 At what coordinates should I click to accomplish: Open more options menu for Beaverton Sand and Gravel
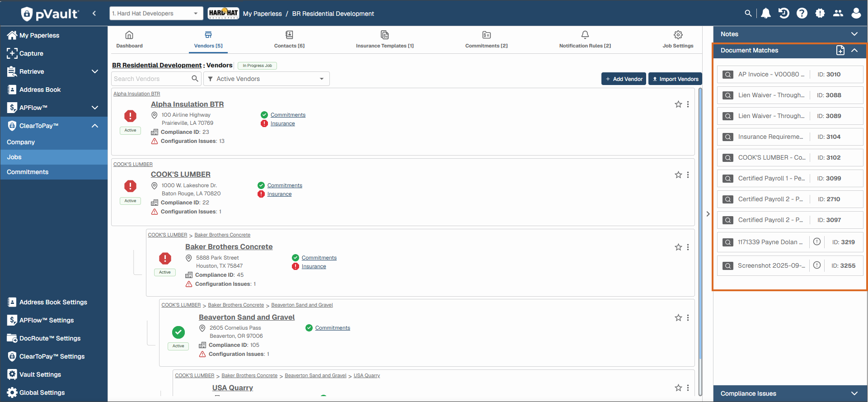coord(688,318)
